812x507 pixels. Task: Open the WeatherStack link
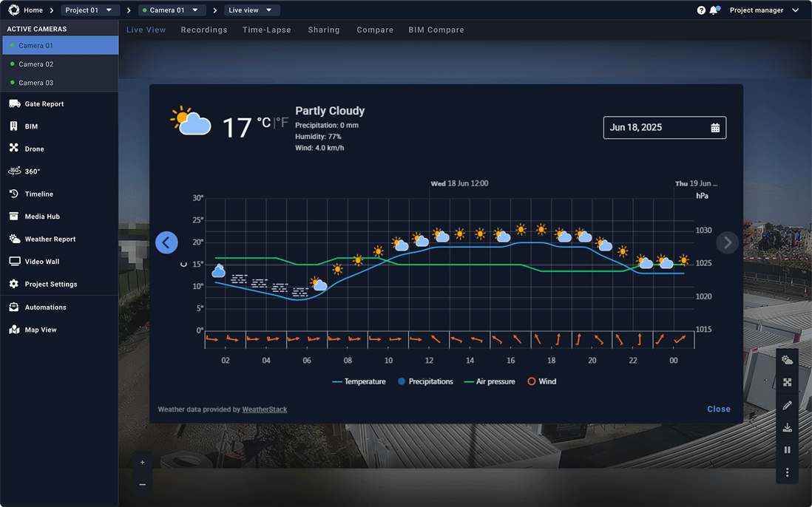265,409
